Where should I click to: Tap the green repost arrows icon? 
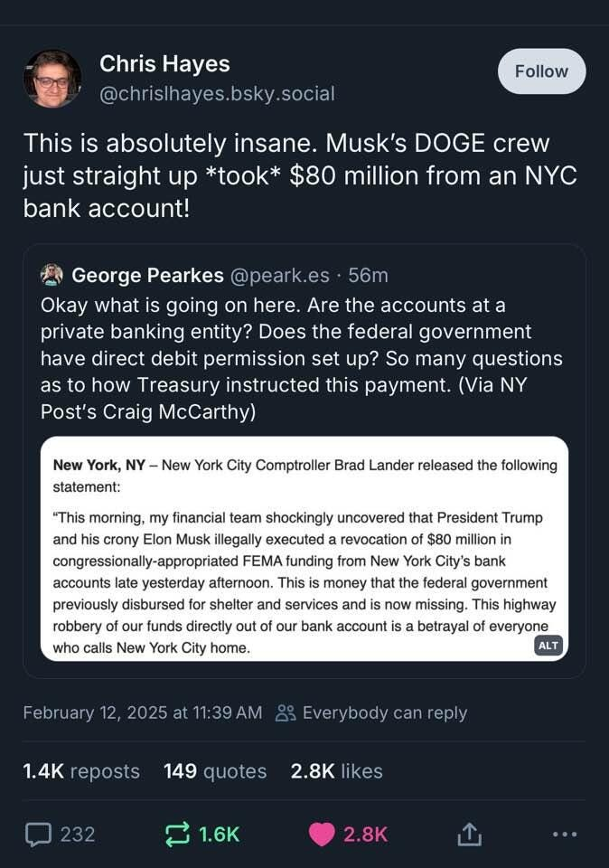pos(178,834)
